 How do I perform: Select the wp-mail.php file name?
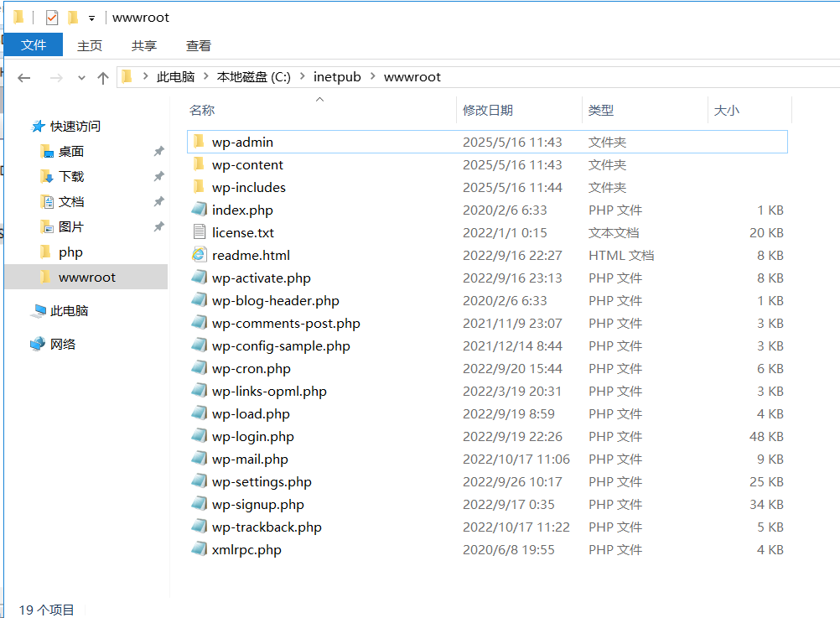(x=250, y=460)
